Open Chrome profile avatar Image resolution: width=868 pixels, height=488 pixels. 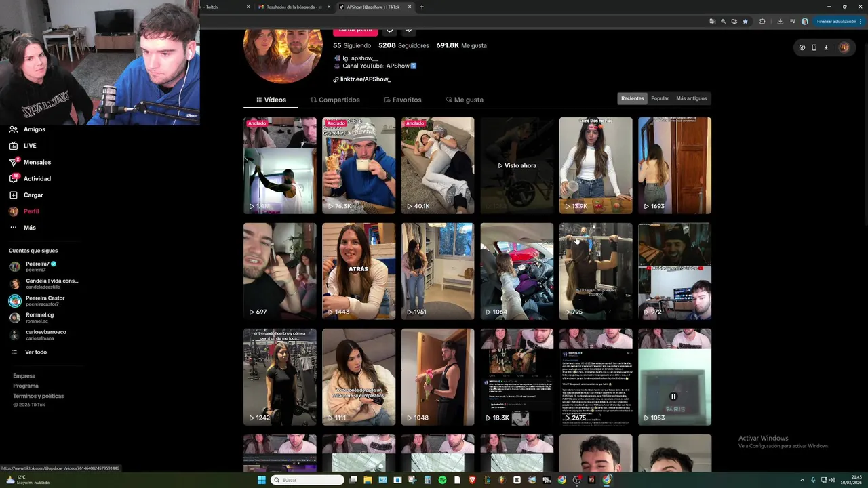click(x=805, y=22)
